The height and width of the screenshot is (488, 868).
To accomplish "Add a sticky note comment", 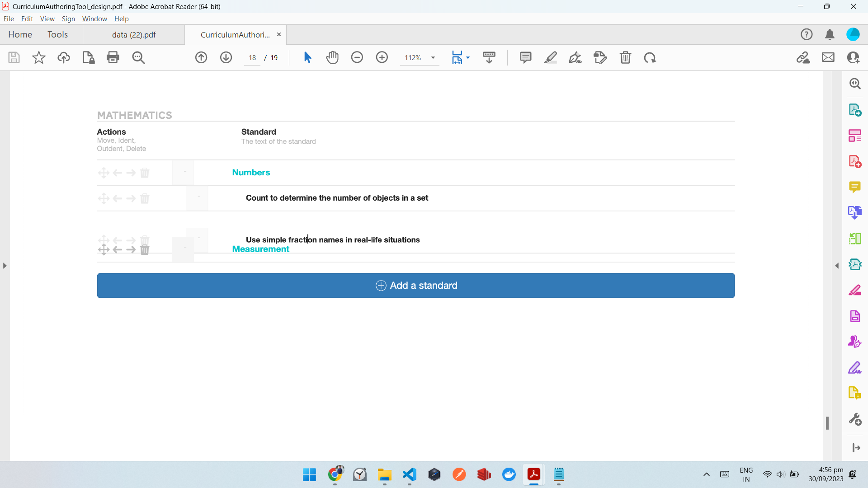I will [x=525, y=57].
